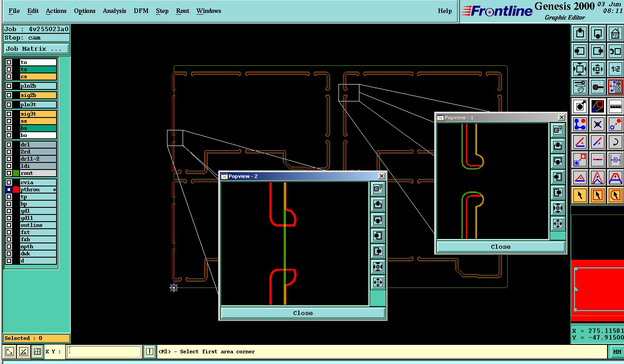Image resolution: width=624 pixels, height=364 pixels.
Task: Click the X Y coordinate input field
Action: point(104,352)
